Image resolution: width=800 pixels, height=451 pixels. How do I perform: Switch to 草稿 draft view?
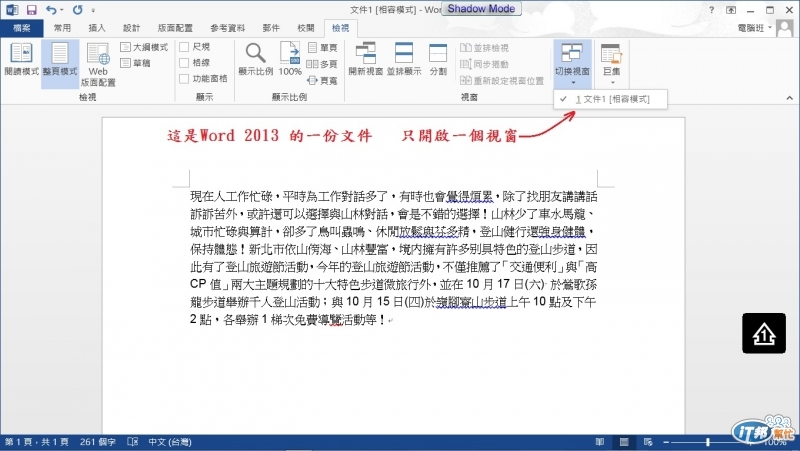coord(136,63)
